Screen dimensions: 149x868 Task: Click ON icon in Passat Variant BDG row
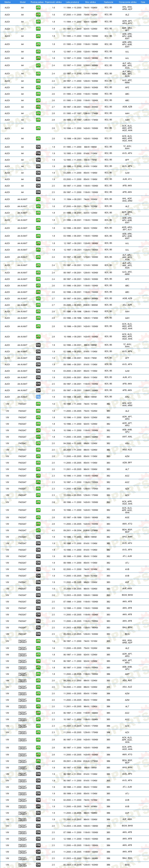click(x=38, y=865)
